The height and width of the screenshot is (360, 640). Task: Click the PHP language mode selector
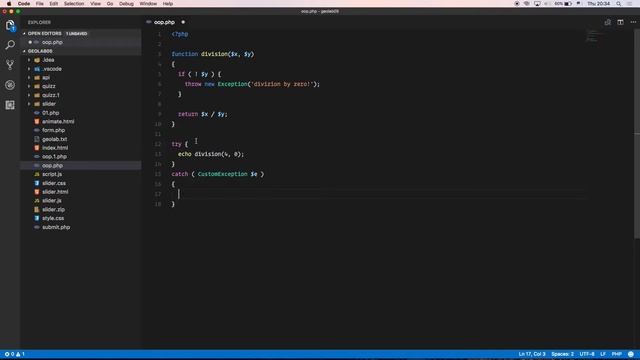(617, 354)
